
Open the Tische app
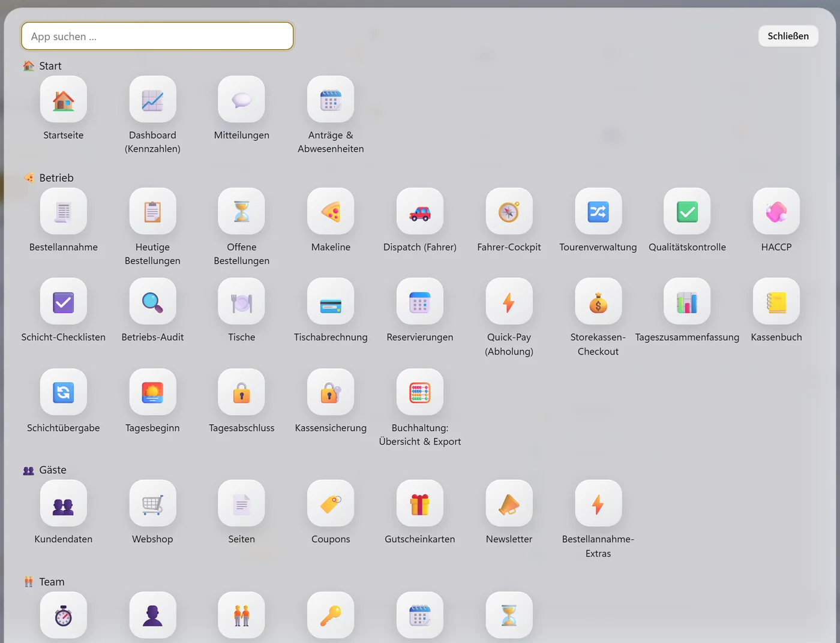point(242,302)
